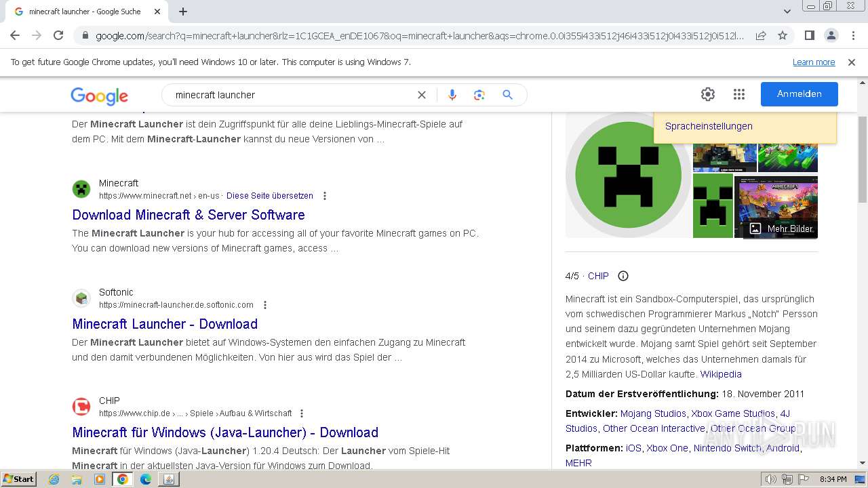Show rating info via the info icon
This screenshot has height=488, width=868.
click(x=623, y=276)
